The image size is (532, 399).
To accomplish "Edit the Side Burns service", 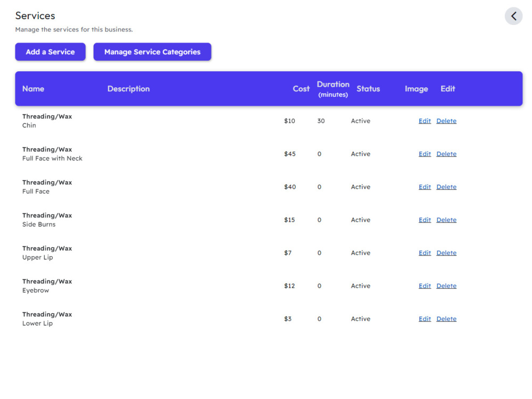I will (x=425, y=220).
